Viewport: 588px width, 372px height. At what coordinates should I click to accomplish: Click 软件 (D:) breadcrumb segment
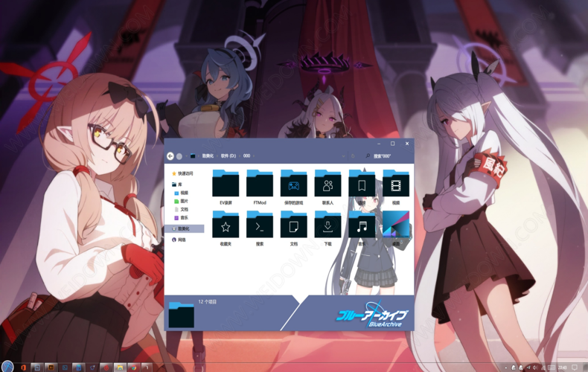pyautogui.click(x=229, y=156)
